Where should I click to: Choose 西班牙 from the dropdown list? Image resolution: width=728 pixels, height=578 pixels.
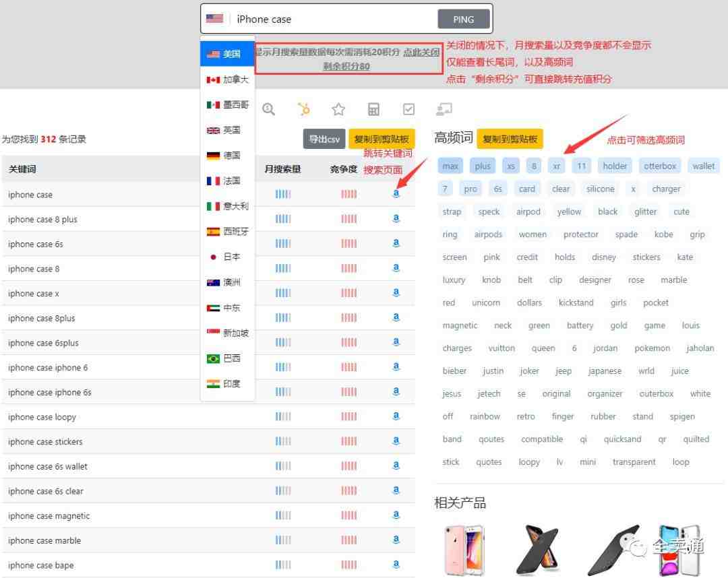point(228,231)
